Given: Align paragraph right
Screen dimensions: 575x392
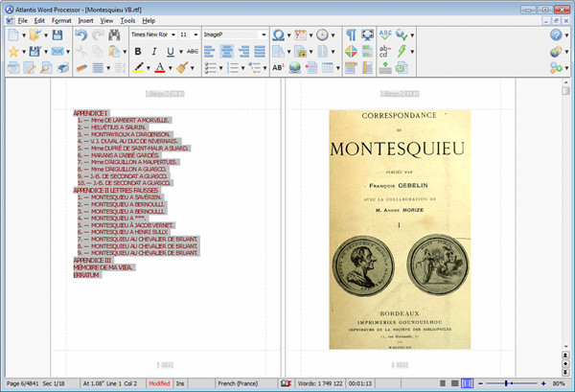Looking at the screenshot, I should 243,52.
